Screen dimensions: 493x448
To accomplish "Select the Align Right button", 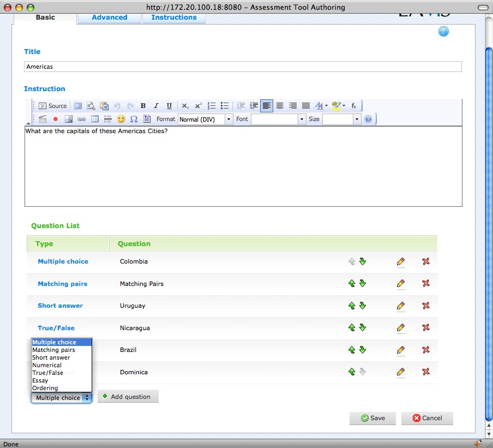I will click(x=293, y=106).
